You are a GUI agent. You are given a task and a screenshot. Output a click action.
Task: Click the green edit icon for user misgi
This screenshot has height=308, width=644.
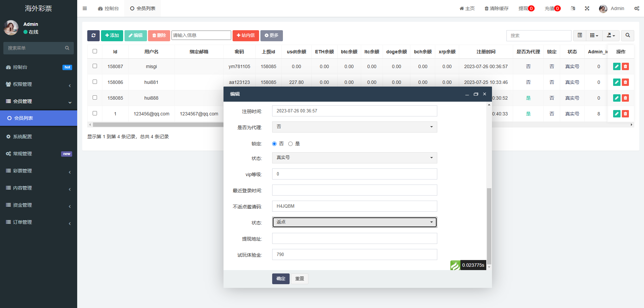[616, 66]
